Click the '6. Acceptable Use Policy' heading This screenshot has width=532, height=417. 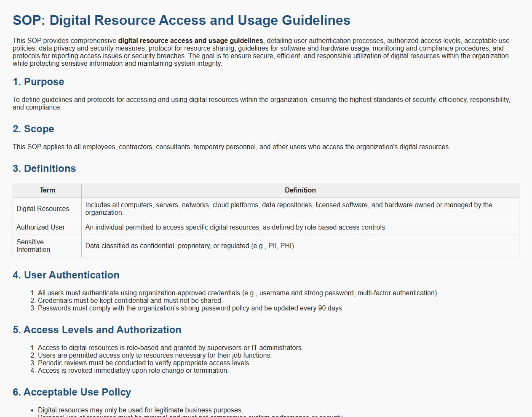click(72, 392)
